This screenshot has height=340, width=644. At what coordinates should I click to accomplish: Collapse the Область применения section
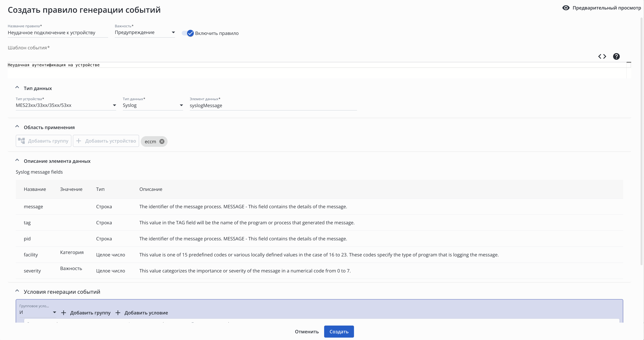tap(17, 126)
